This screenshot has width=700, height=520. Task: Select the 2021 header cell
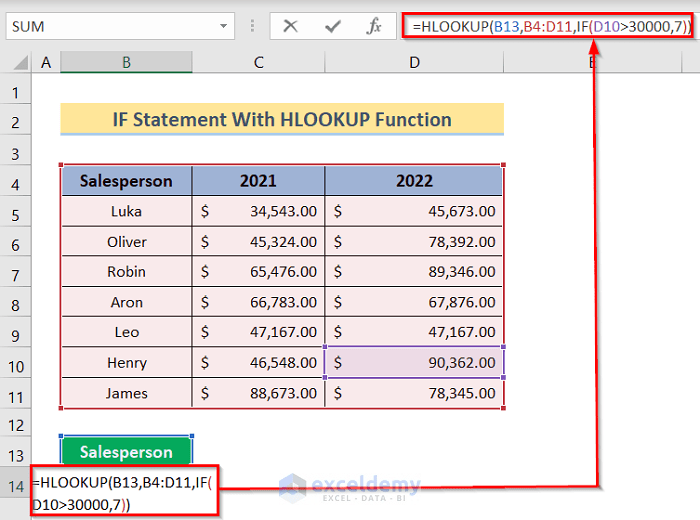(x=258, y=181)
